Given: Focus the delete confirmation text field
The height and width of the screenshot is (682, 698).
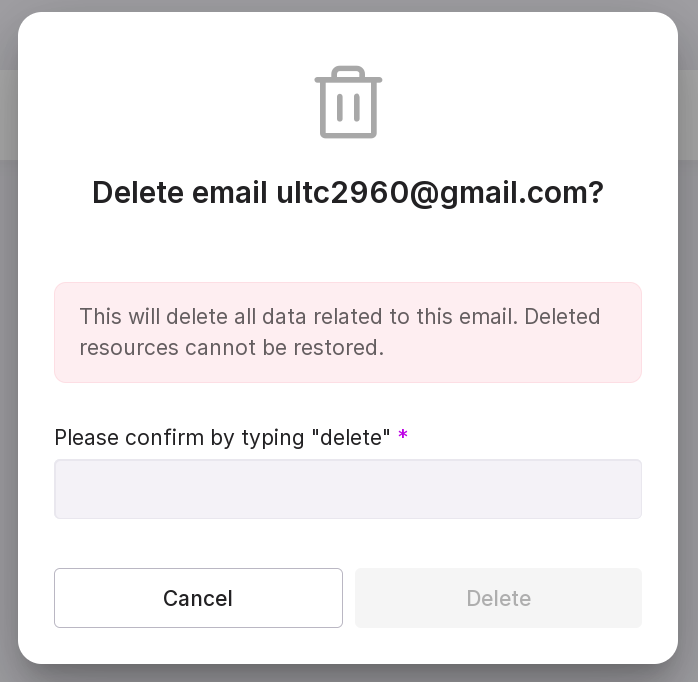Looking at the screenshot, I should [x=348, y=489].
